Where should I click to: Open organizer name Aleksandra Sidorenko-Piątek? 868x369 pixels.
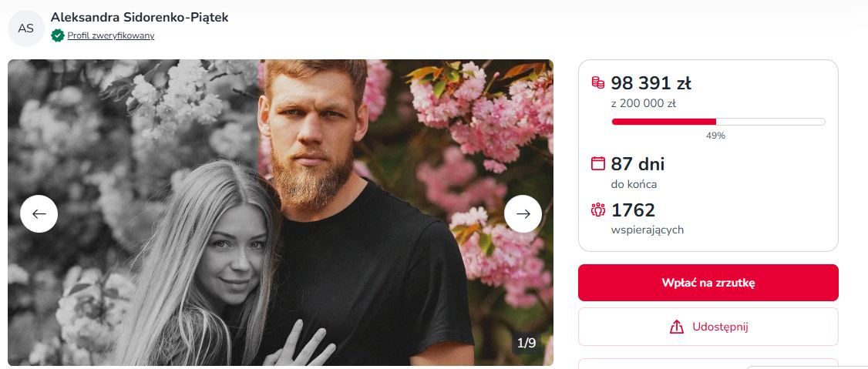[x=140, y=17]
